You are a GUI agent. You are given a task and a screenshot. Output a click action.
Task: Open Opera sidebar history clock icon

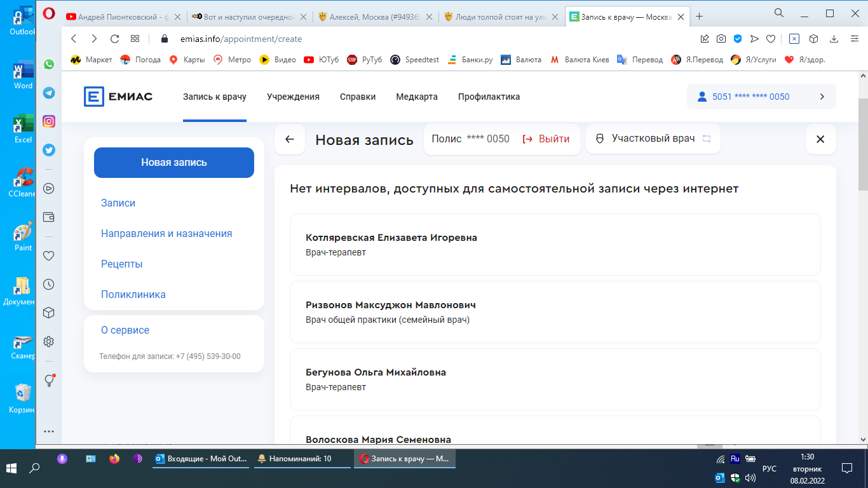pos(49,285)
